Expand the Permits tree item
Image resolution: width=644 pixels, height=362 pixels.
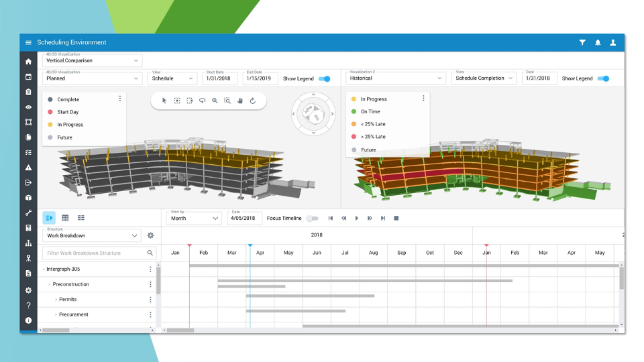[56, 300]
